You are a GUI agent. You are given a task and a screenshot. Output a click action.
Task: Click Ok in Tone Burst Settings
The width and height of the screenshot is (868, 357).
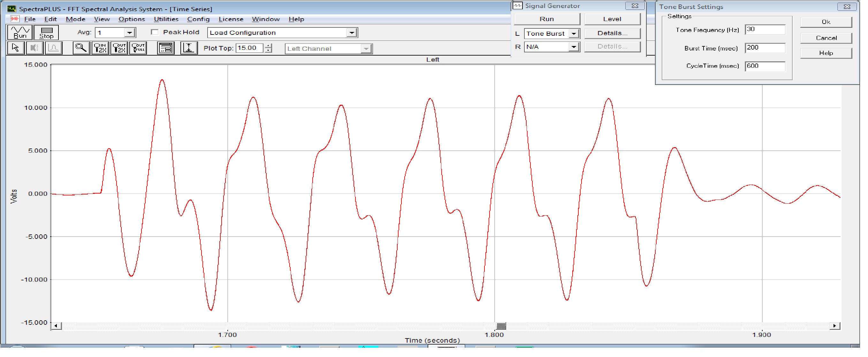(x=826, y=22)
